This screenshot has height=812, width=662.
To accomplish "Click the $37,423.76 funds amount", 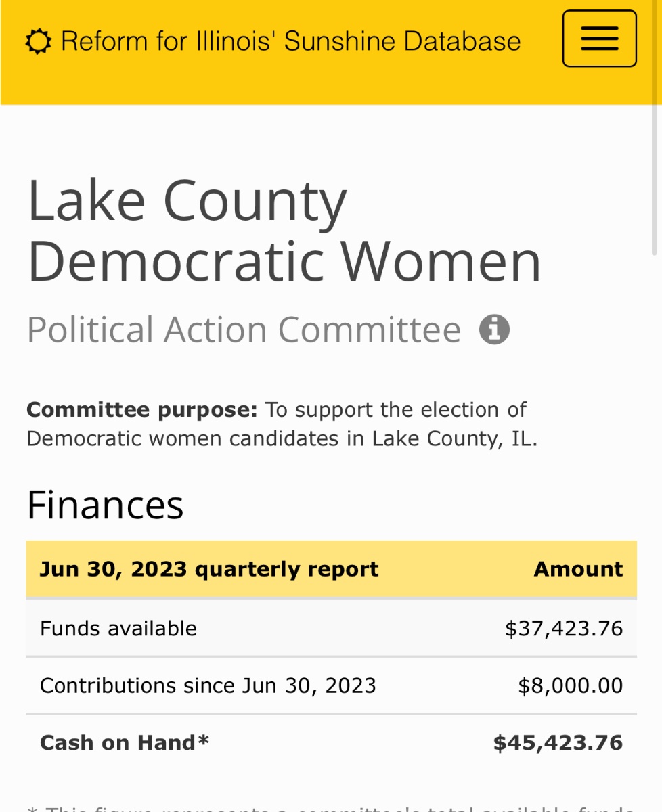I will (564, 629).
